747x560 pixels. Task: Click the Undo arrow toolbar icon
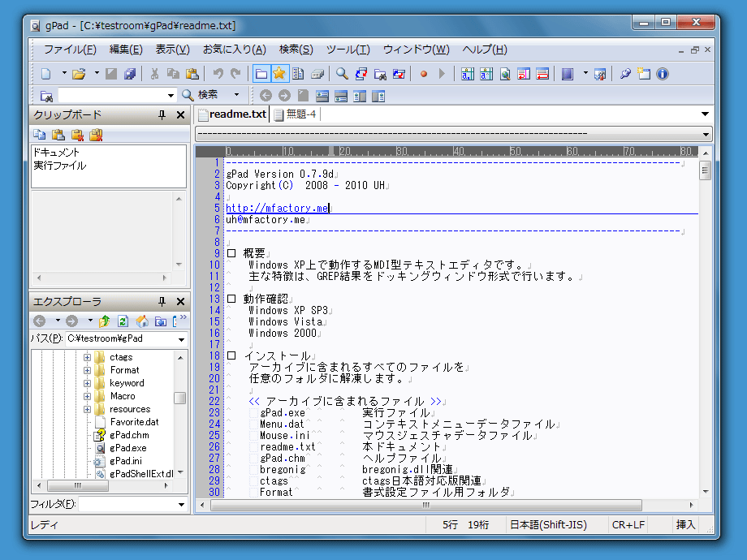(218, 74)
